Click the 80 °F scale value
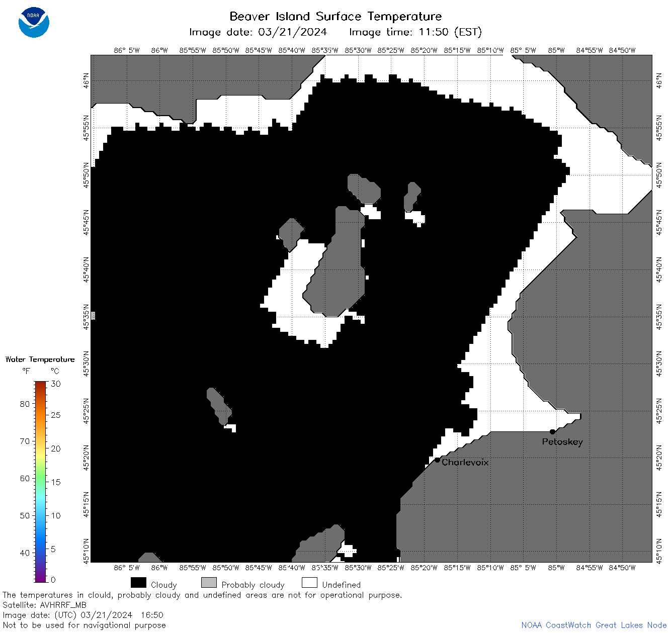672x633 pixels. (x=25, y=404)
